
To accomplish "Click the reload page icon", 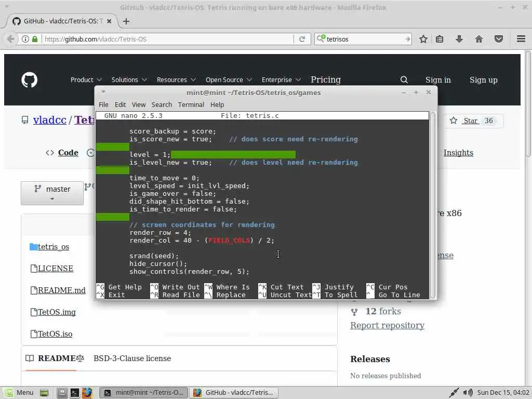I will 302,39.
